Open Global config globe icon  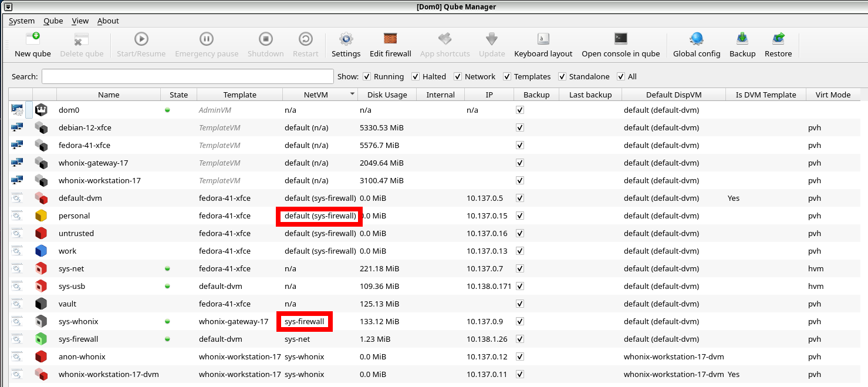point(697,39)
